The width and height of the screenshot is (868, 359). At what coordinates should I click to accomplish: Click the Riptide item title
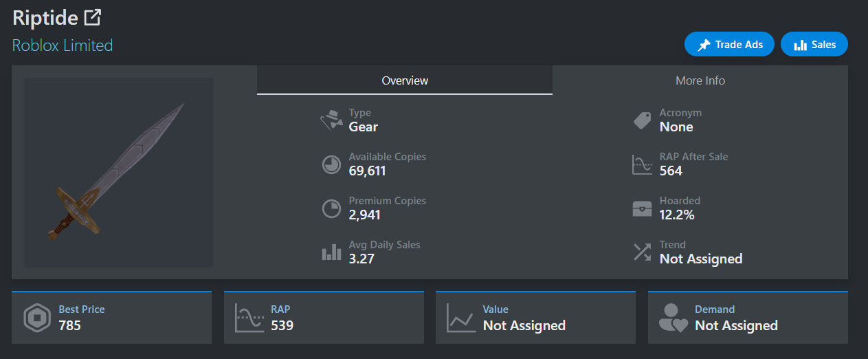[x=45, y=18]
